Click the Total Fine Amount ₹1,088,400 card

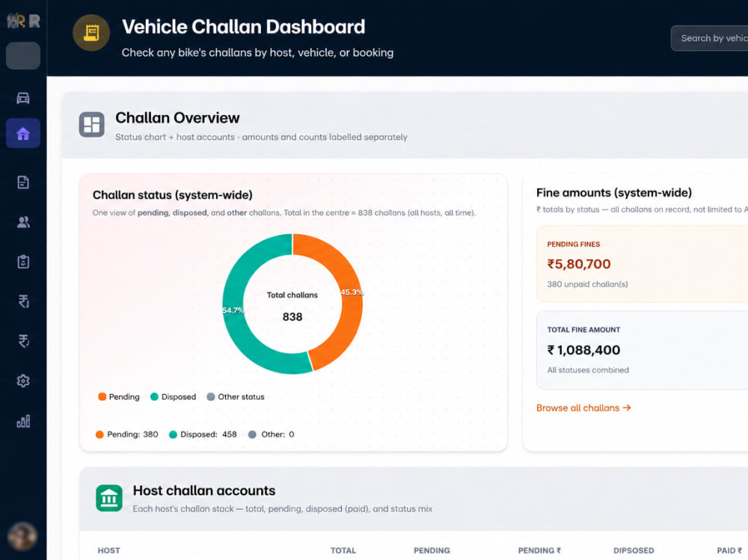coord(642,350)
